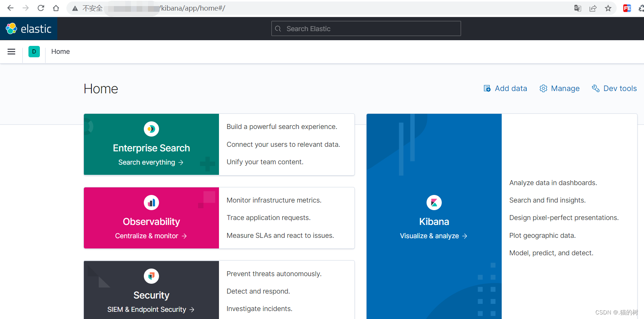Open the hamburger navigation menu
Viewport: 644px width, 319px height.
(11, 52)
